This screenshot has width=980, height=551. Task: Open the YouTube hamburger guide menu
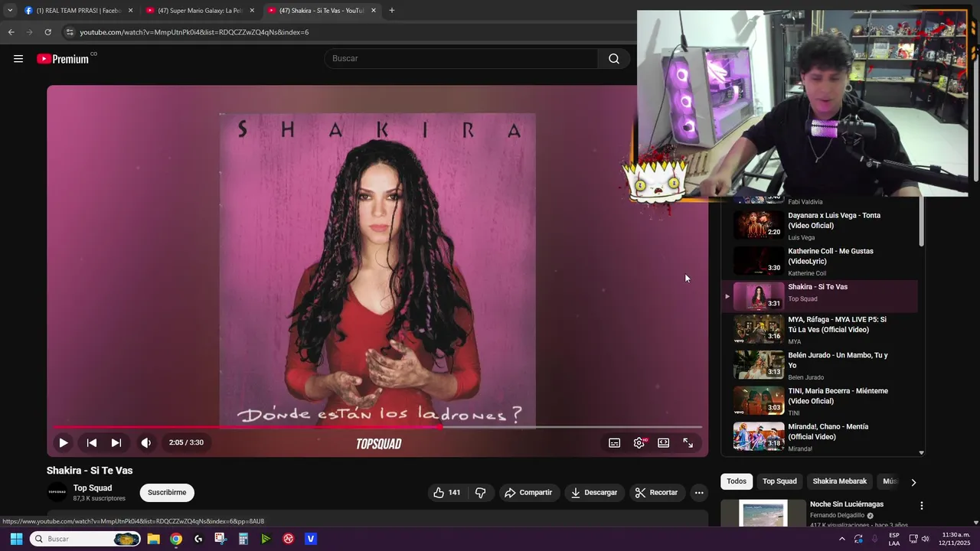tap(18, 59)
